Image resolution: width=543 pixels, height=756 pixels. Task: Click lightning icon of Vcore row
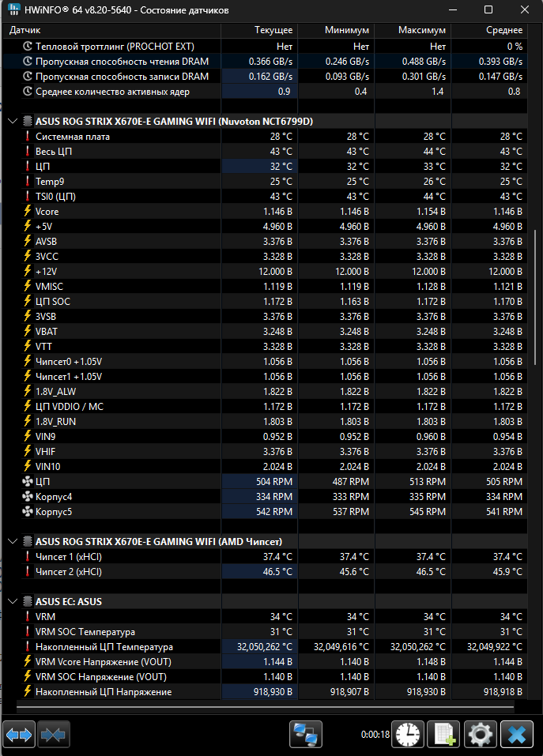point(28,211)
